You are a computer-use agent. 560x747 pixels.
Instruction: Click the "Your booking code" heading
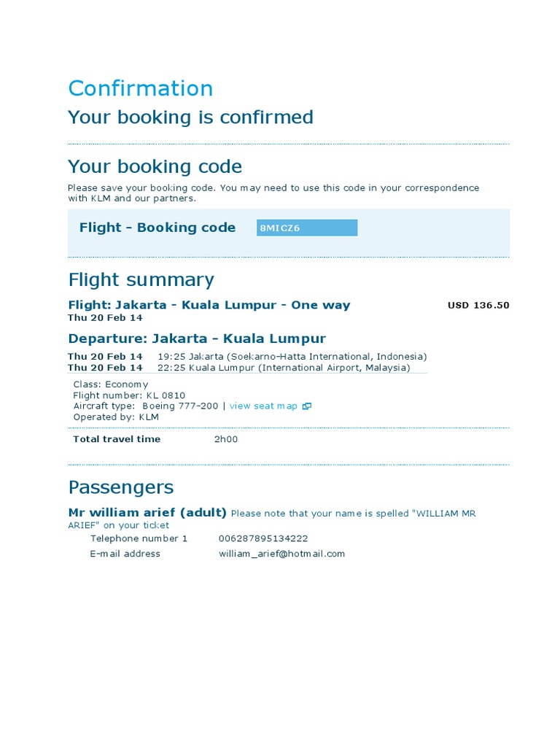click(x=155, y=166)
